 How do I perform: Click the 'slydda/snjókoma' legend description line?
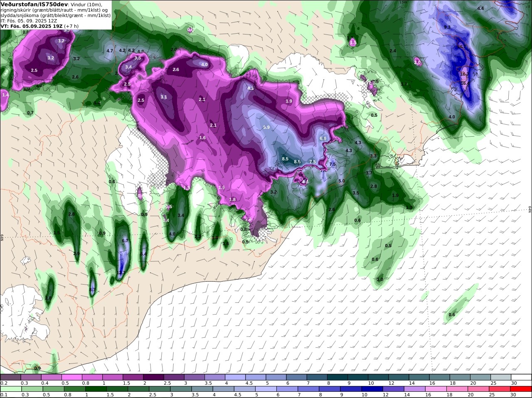[x=56, y=15]
